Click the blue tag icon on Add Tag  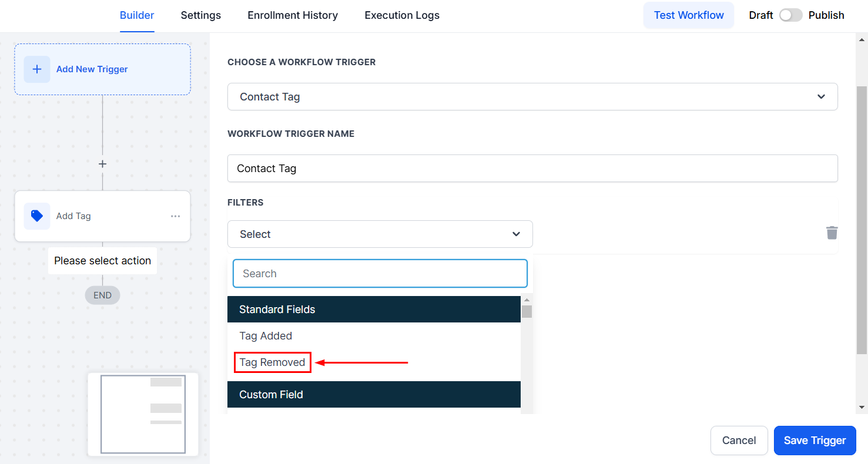pos(37,216)
